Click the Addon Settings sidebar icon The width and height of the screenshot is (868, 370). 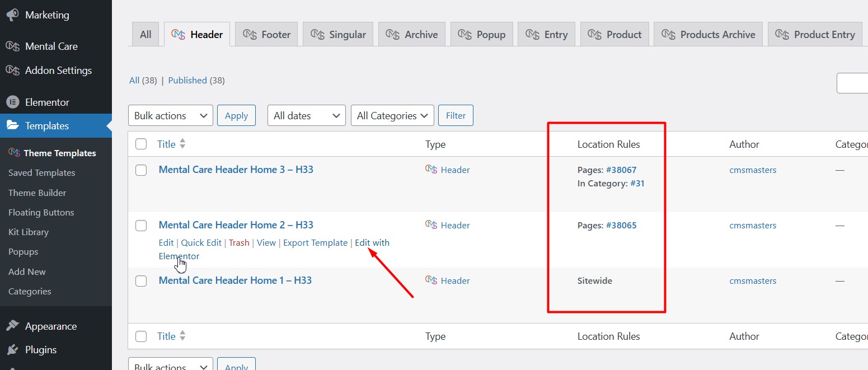[12, 71]
